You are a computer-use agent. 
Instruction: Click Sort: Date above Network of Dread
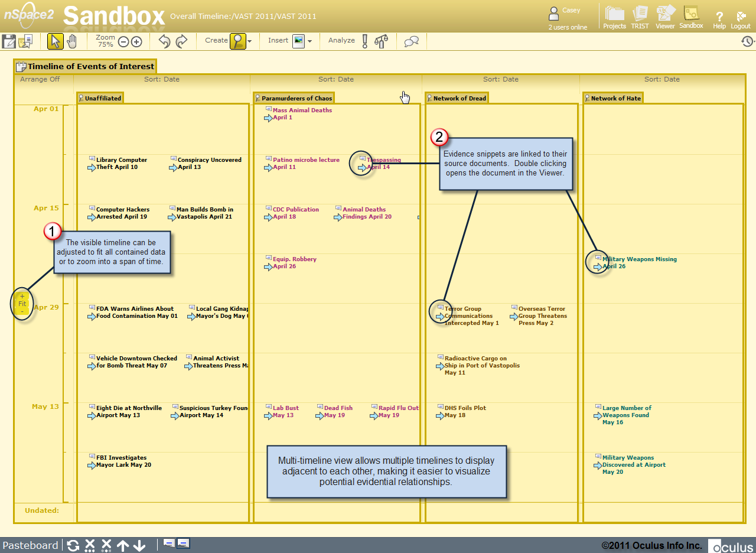coord(501,79)
